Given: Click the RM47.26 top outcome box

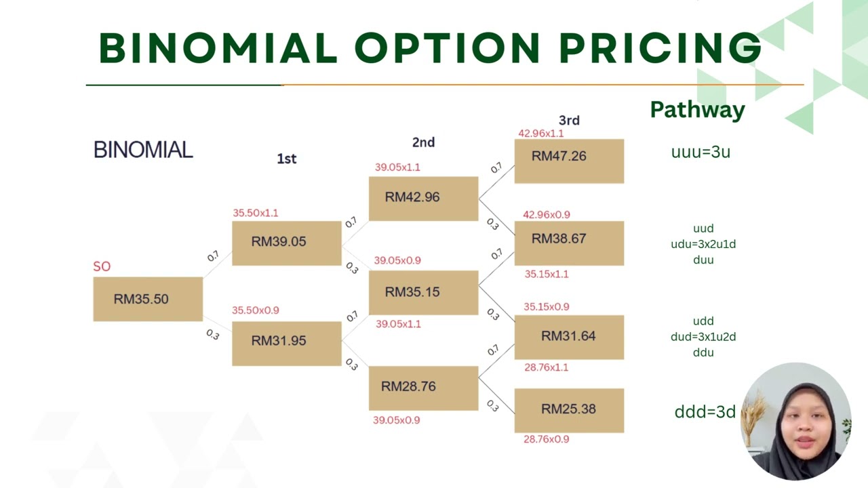Looking at the screenshot, I should 569,161.
